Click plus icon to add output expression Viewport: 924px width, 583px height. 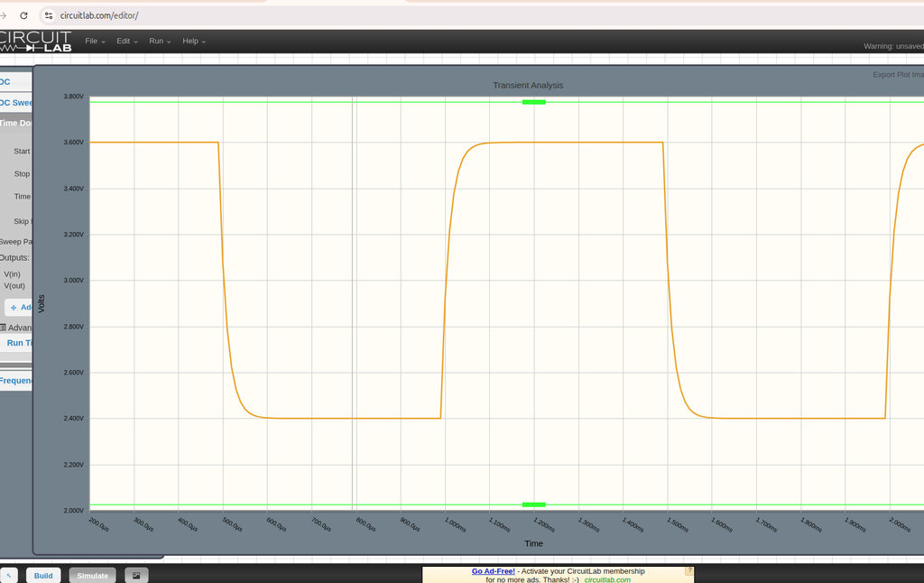click(x=14, y=308)
